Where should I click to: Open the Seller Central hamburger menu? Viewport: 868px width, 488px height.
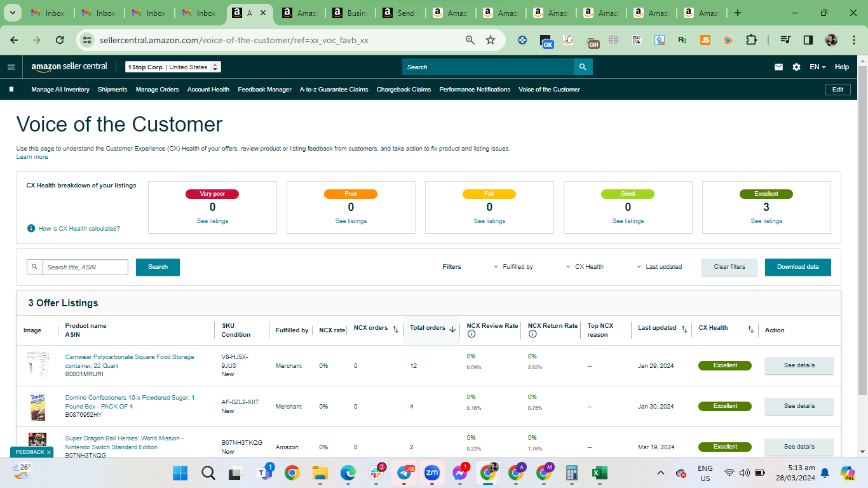tap(11, 67)
